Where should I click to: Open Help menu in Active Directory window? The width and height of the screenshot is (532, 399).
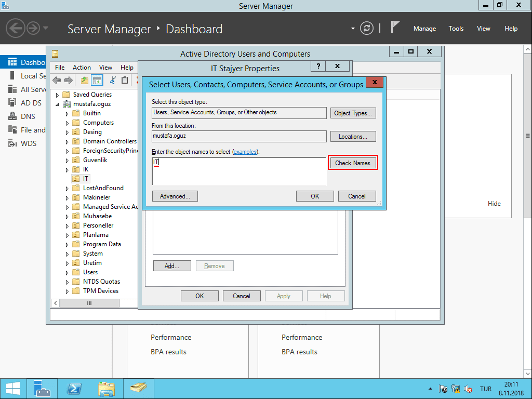[x=127, y=68]
